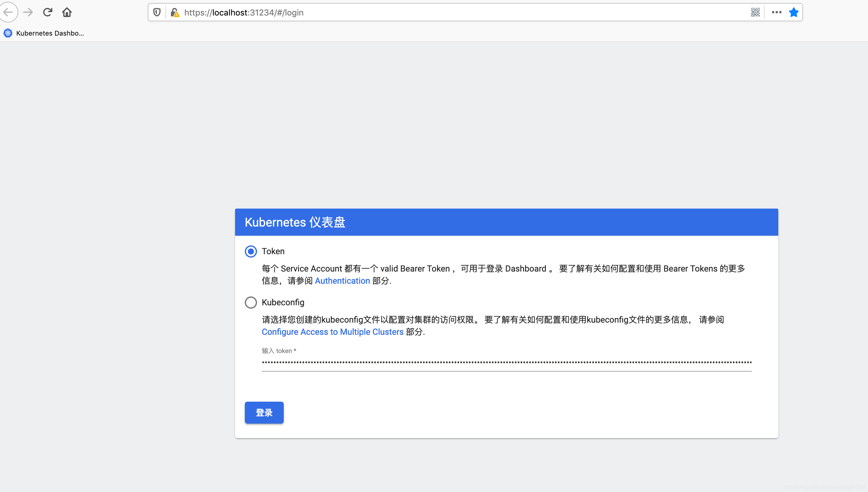
Task: Open browser more options menu
Action: pyautogui.click(x=776, y=12)
